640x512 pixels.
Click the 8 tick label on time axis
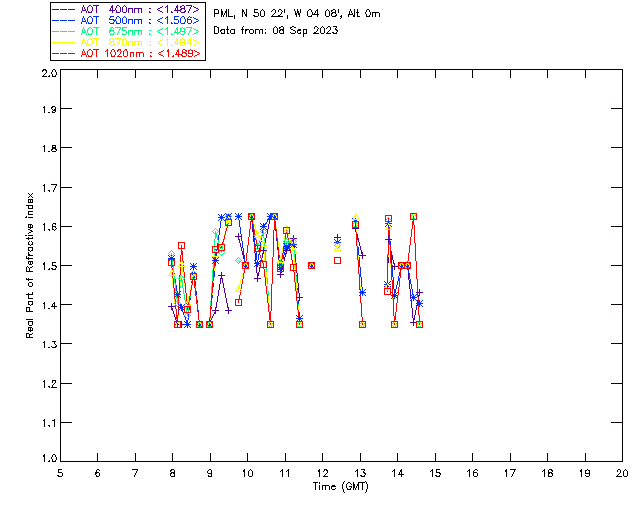tap(172, 474)
